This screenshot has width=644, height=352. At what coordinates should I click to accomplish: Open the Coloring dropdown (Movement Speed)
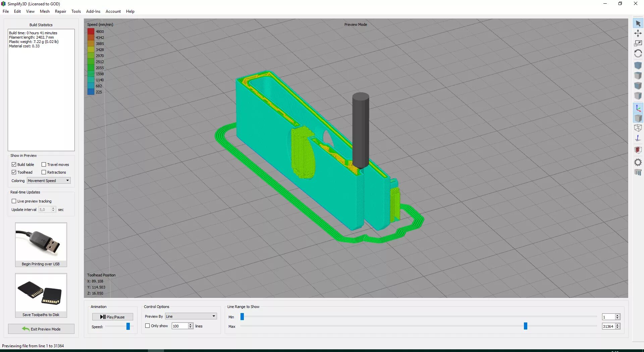[49, 180]
